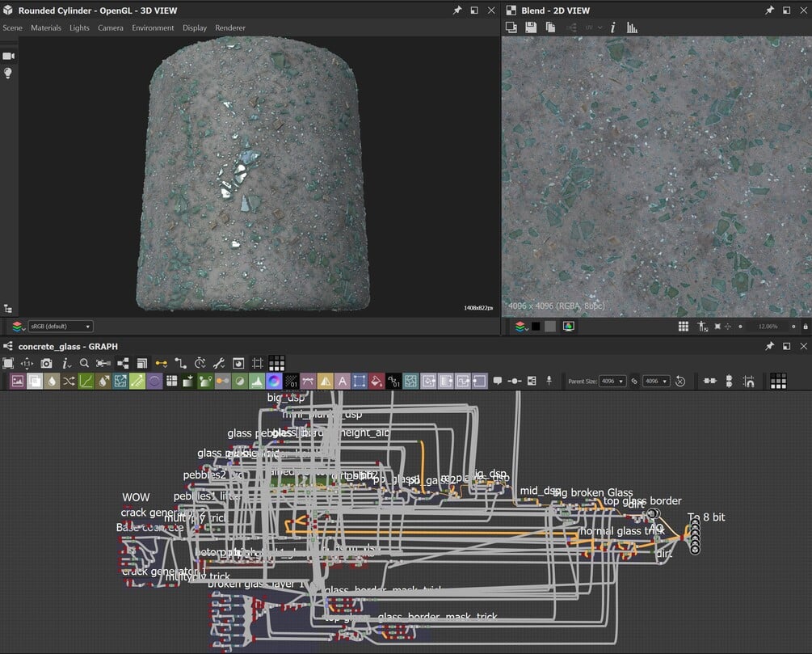Click the info icon in 2D view toolbar

pyautogui.click(x=612, y=27)
